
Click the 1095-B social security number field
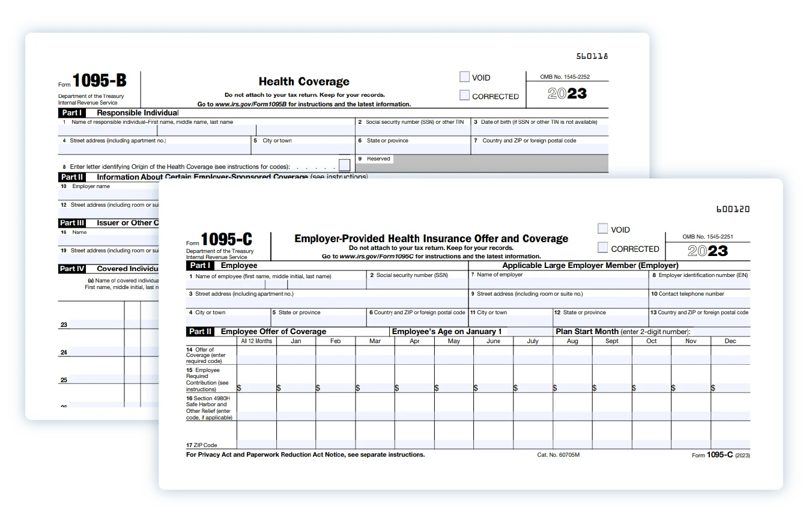click(413, 130)
